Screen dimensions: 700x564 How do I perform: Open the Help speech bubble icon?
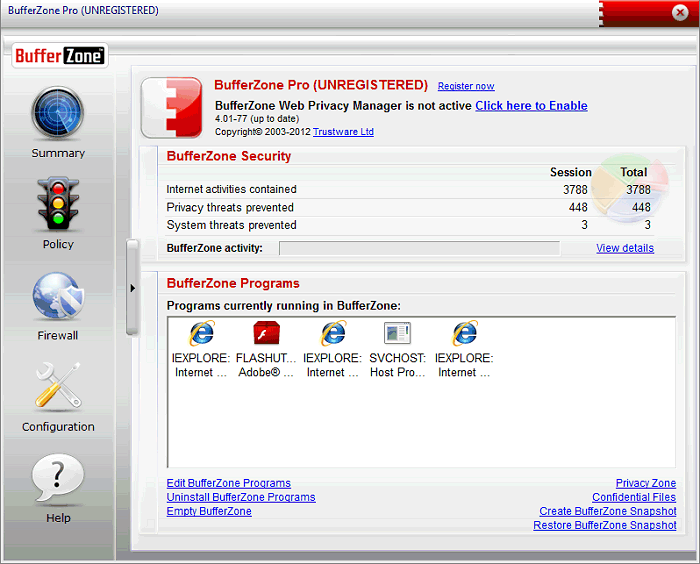click(x=58, y=478)
